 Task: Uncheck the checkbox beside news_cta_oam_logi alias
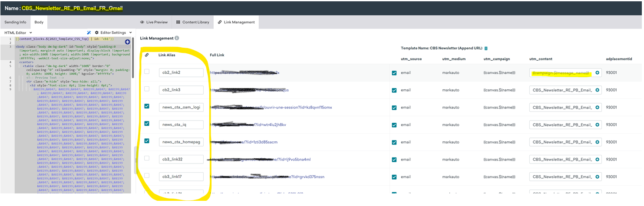pos(147,106)
